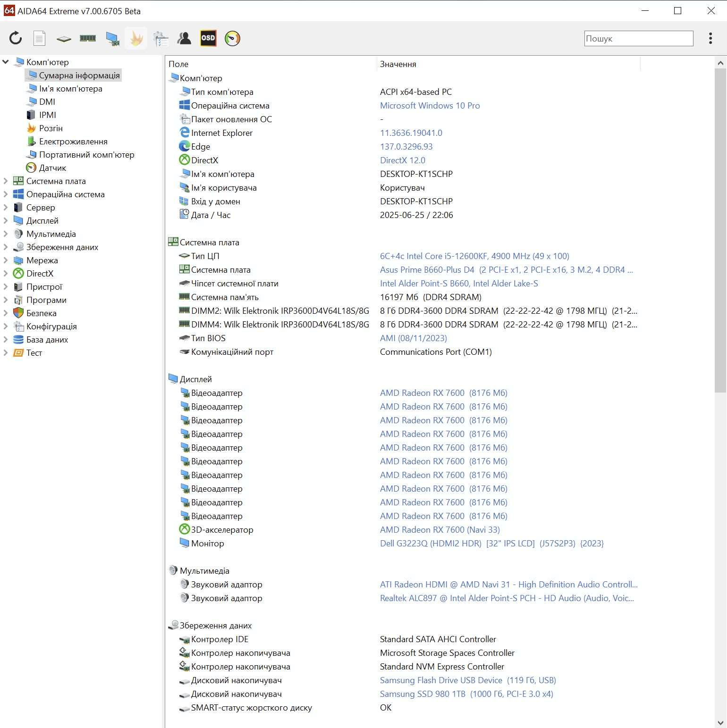Image resolution: width=727 pixels, height=728 pixels.
Task: Open the Report toolbar icon
Action: (39, 38)
